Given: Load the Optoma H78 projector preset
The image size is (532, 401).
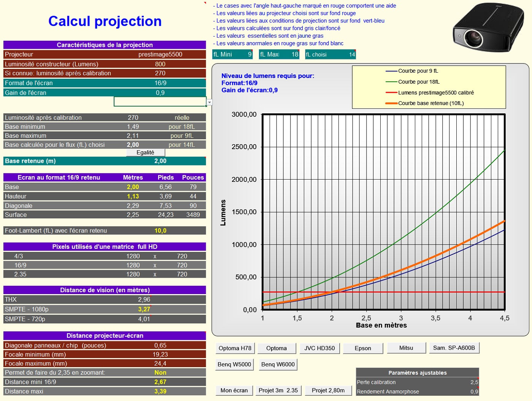Looking at the screenshot, I should (235, 348).
